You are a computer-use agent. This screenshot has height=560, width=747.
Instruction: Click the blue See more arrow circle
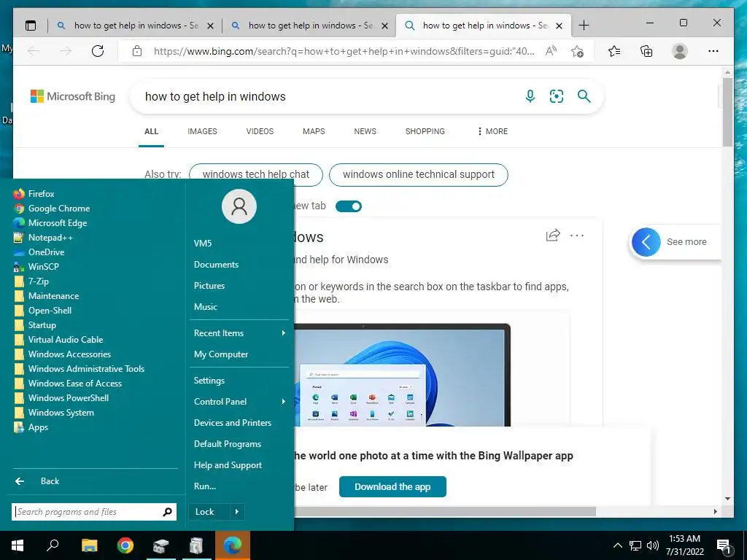click(x=646, y=242)
